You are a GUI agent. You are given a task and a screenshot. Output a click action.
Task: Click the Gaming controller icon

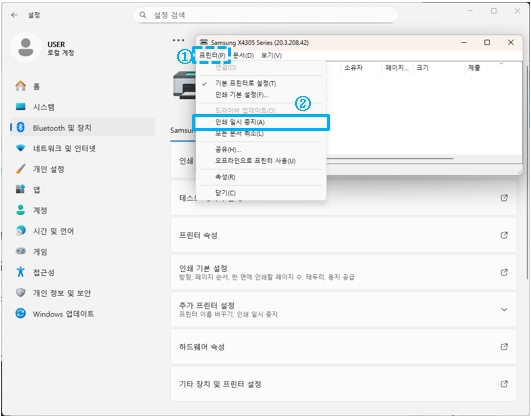(x=21, y=251)
